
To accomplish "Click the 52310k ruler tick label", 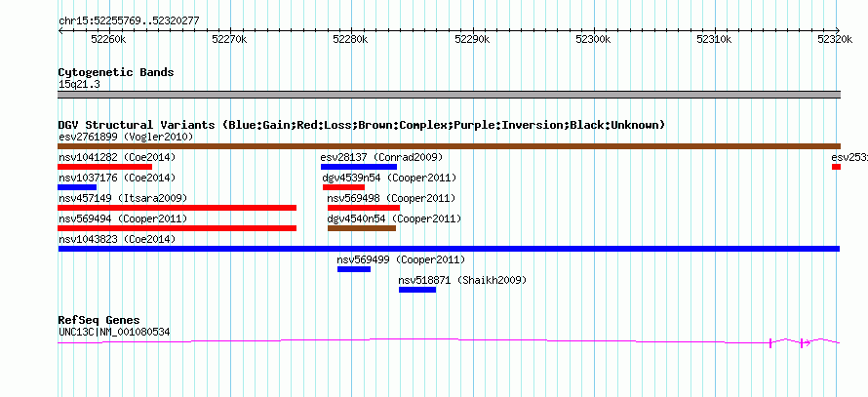I will [714, 39].
